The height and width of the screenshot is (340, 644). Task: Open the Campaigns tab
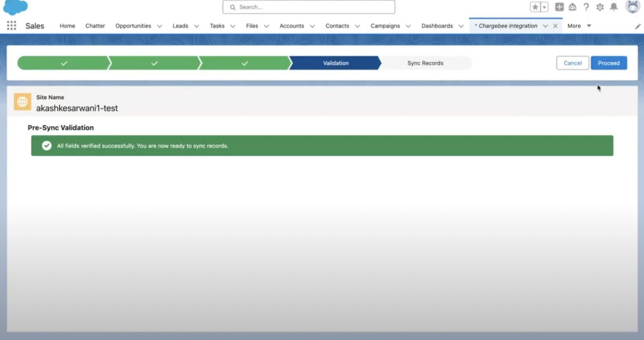385,26
